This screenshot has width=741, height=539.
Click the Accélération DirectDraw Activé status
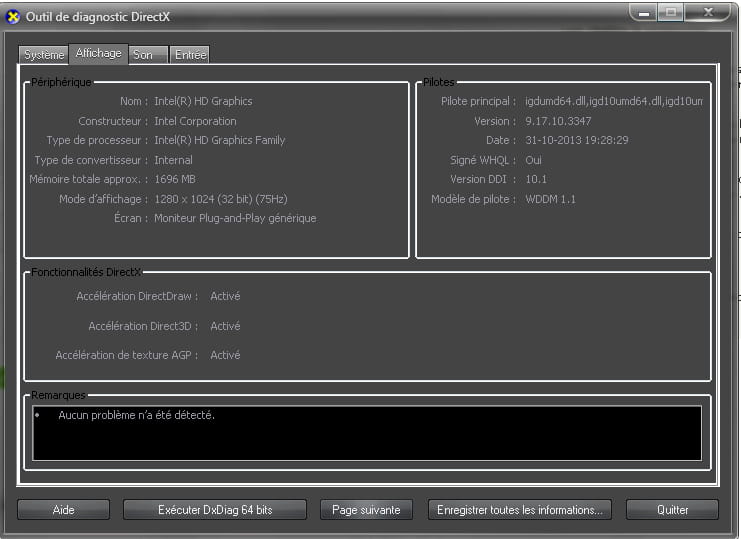225,296
